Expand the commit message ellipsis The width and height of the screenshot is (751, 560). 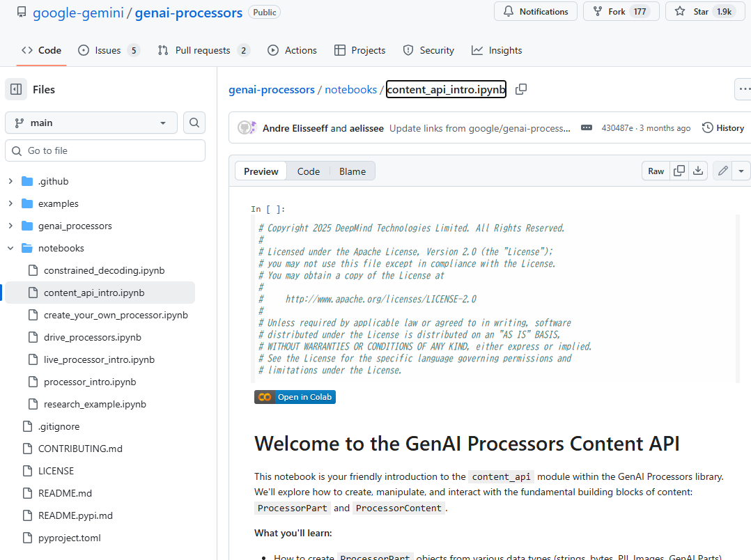click(587, 128)
